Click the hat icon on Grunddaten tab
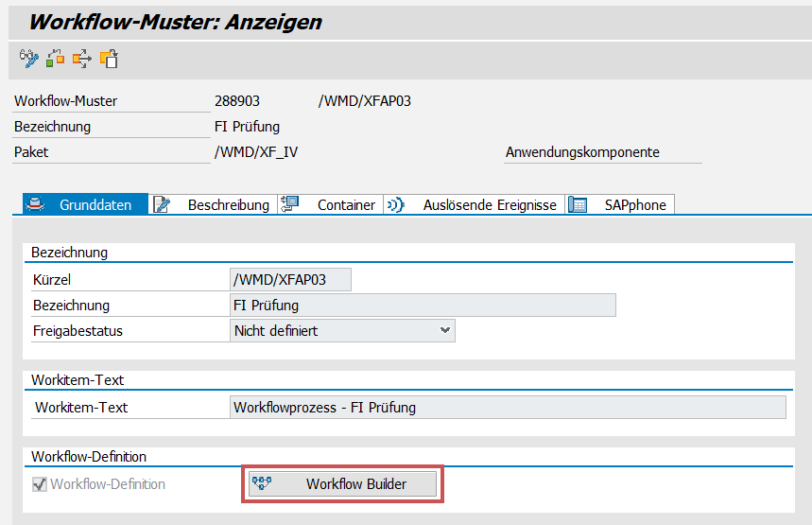This screenshot has width=812, height=525. tap(35, 204)
